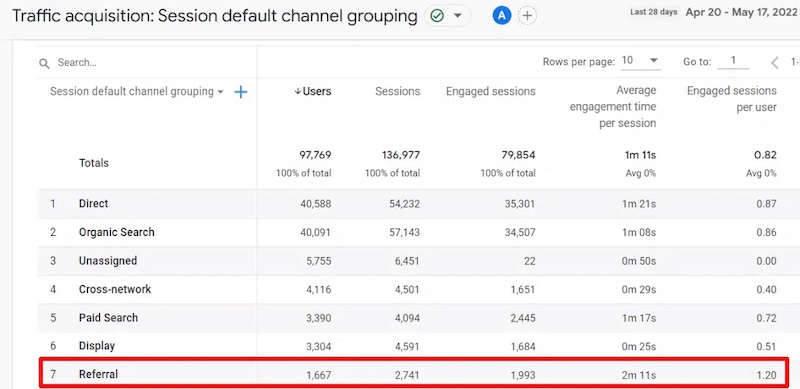
Task: Sort by the Users column header
Action: pos(313,91)
